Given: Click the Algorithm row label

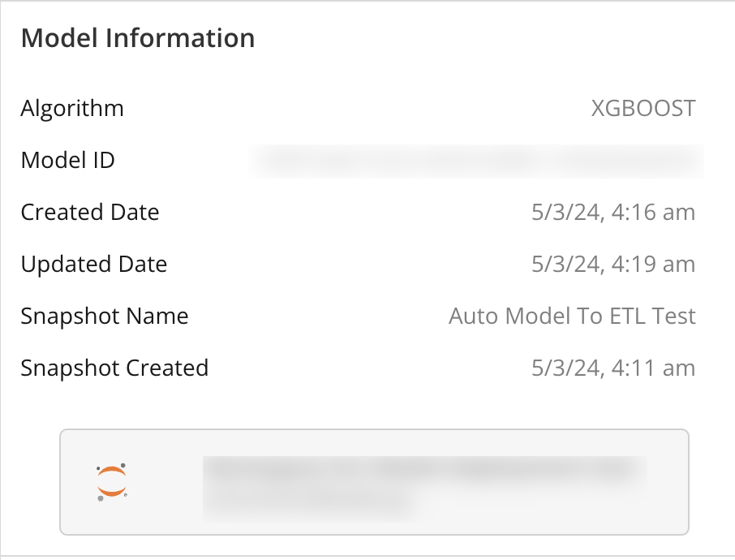Looking at the screenshot, I should pos(72,108).
